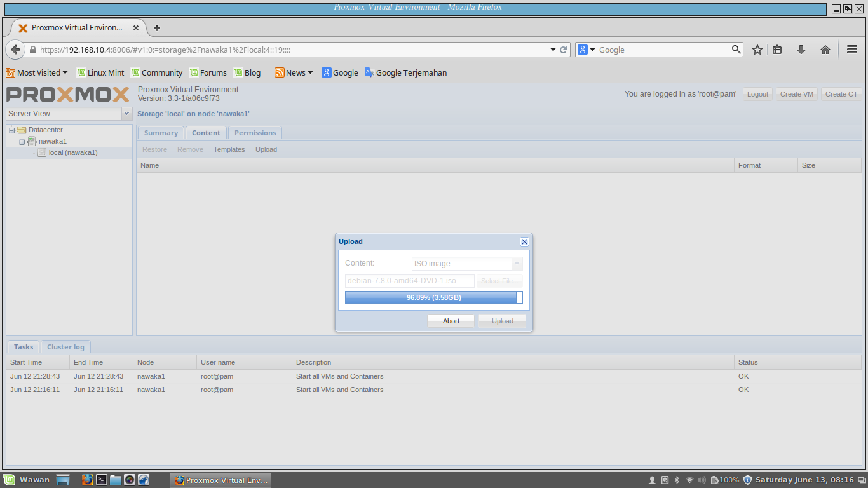Screen dimensions: 868x488
Task: Click the show desktop panel icon
Action: pos(63,480)
